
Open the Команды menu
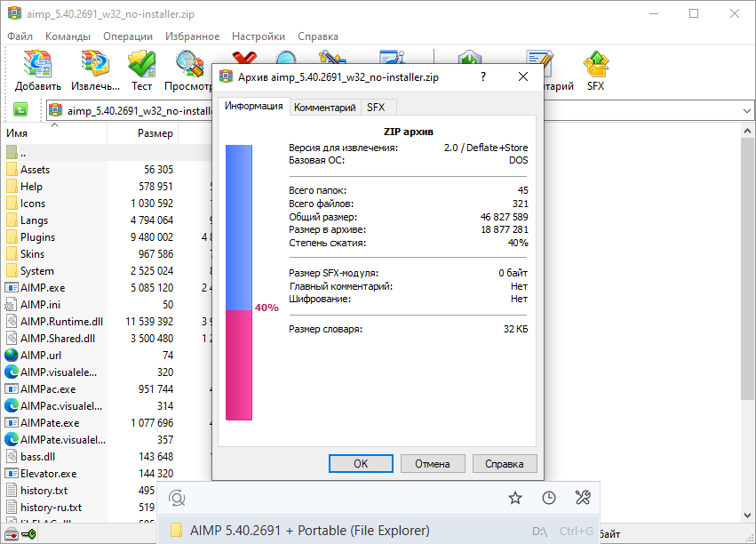68,36
